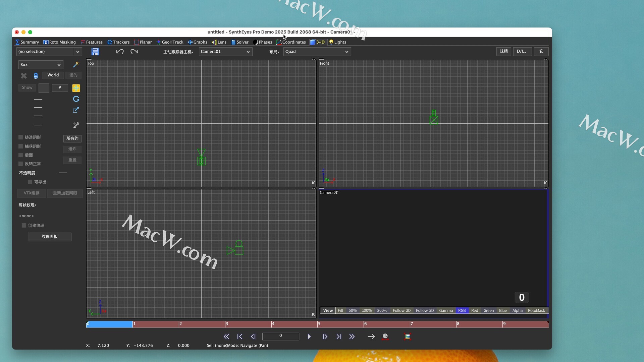644x362 pixels.
Task: Show the Alpha channel
Action: (x=518, y=311)
